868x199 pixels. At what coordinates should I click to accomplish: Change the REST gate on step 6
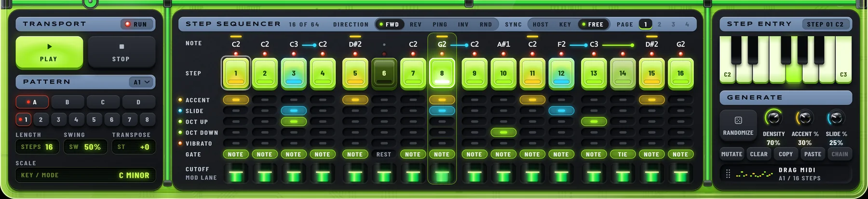pyautogui.click(x=384, y=155)
